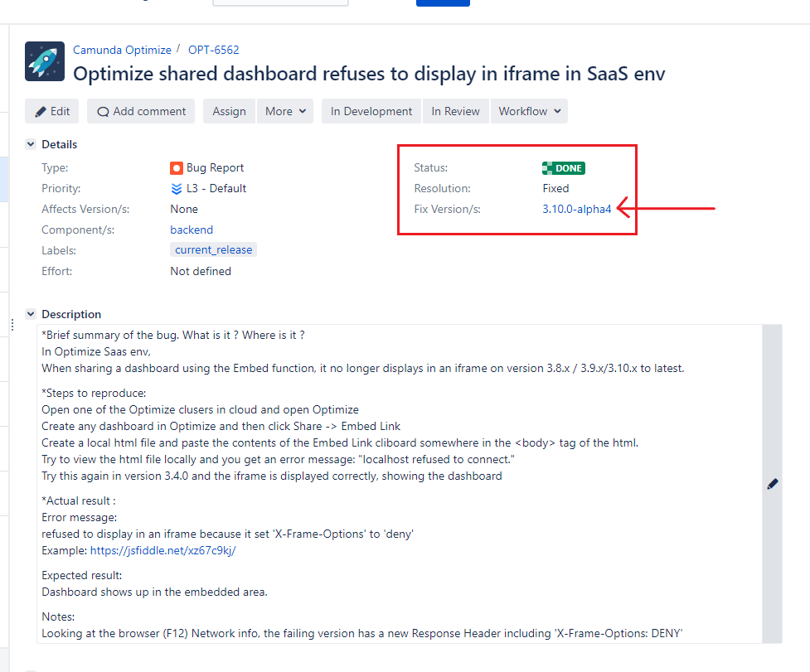Click the vertical dots sidebar resize handle
Viewport: 810px width, 672px height.
pos(12,325)
